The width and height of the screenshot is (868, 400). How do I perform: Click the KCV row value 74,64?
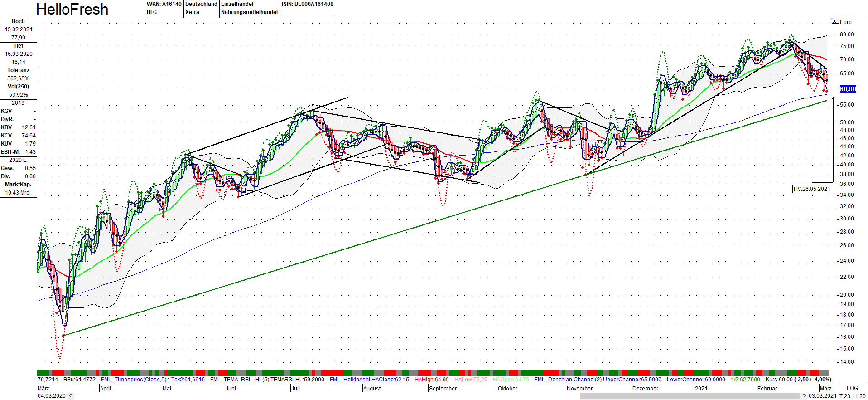(x=29, y=136)
